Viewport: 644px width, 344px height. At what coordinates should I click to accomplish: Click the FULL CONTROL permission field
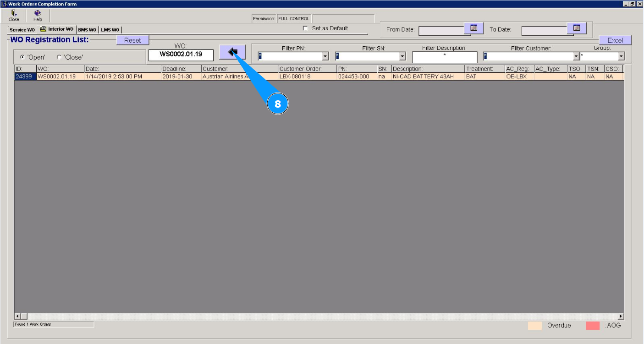tap(294, 19)
